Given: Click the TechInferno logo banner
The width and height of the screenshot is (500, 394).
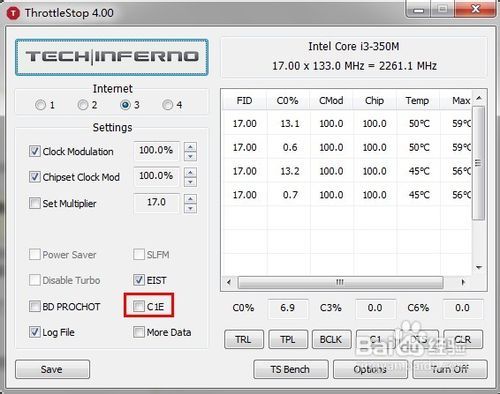Looking at the screenshot, I should pos(112,57).
